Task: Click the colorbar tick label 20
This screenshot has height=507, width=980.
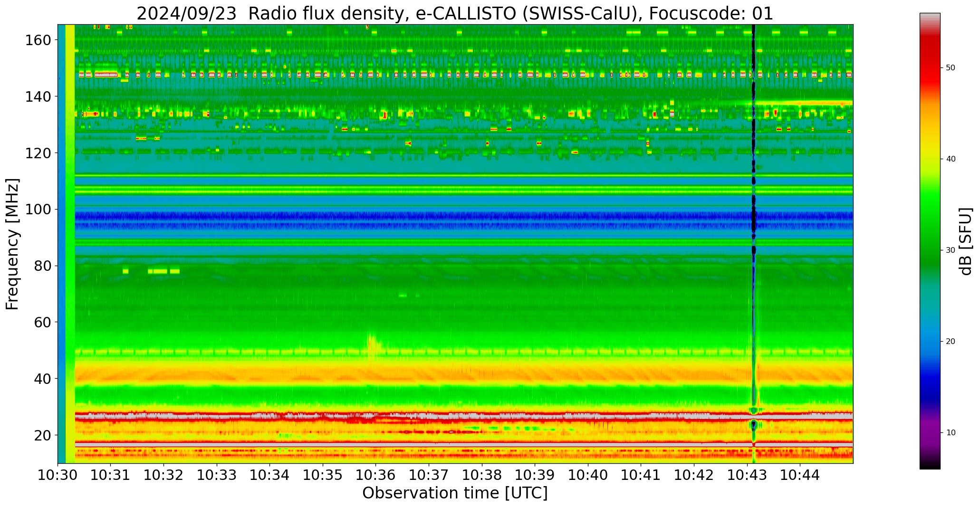Action: point(951,342)
